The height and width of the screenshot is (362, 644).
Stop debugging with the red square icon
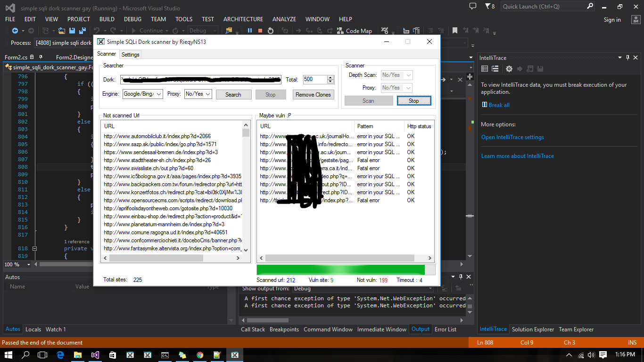click(260, 31)
